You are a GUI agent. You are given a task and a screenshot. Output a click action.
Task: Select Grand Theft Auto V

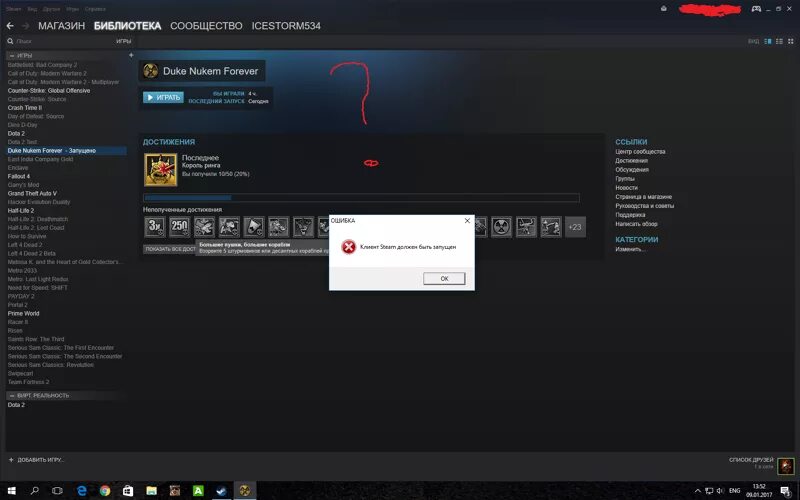[x=32, y=193]
